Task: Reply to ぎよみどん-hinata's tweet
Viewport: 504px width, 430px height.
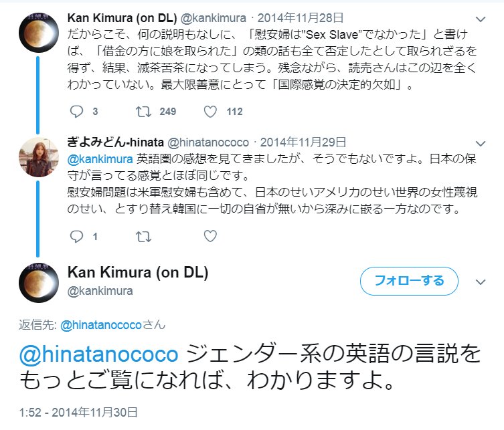Action: click(x=76, y=236)
